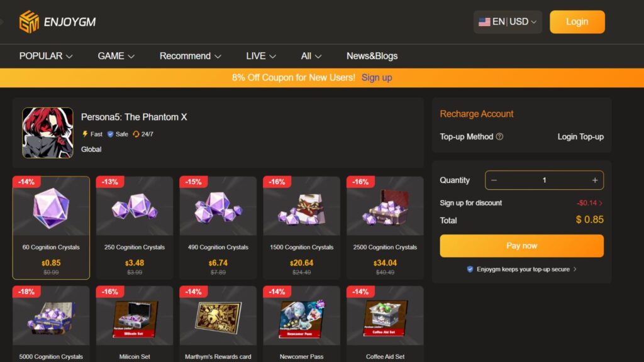Pick the 2500 Cognition Crystals chest

(x=385, y=228)
